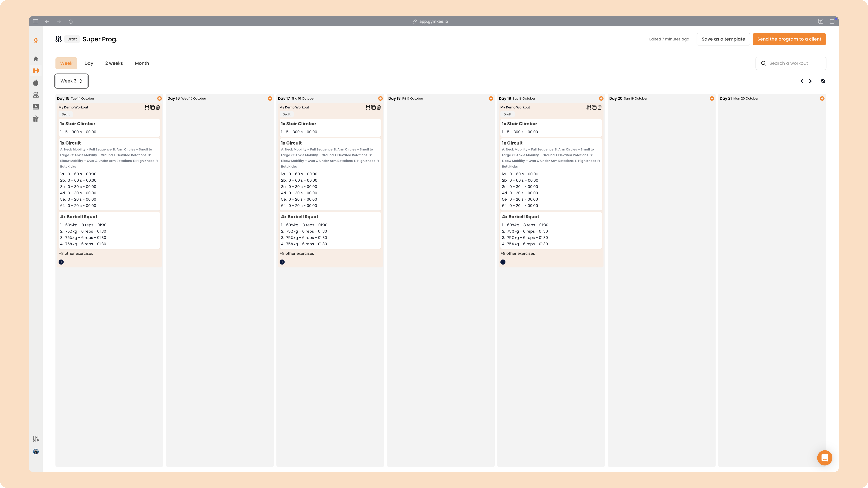Add a workout to Day 21
868x488 pixels.
(x=822, y=98)
